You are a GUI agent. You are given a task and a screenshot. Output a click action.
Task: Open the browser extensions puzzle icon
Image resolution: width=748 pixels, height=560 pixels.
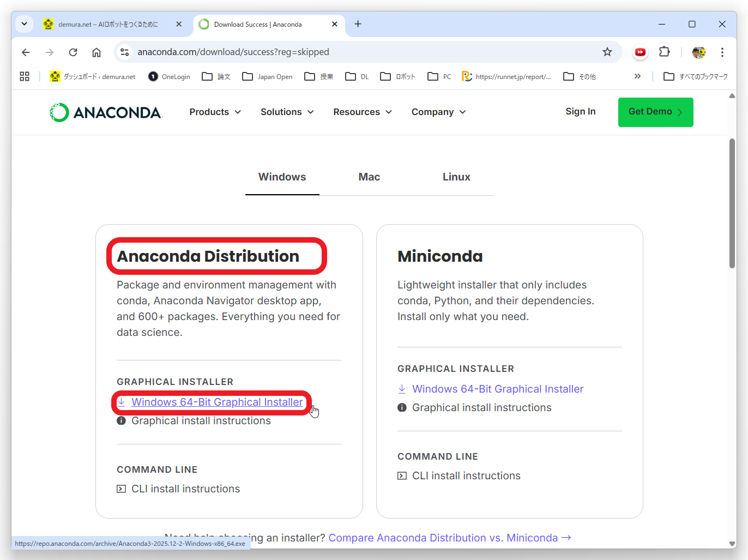point(664,52)
